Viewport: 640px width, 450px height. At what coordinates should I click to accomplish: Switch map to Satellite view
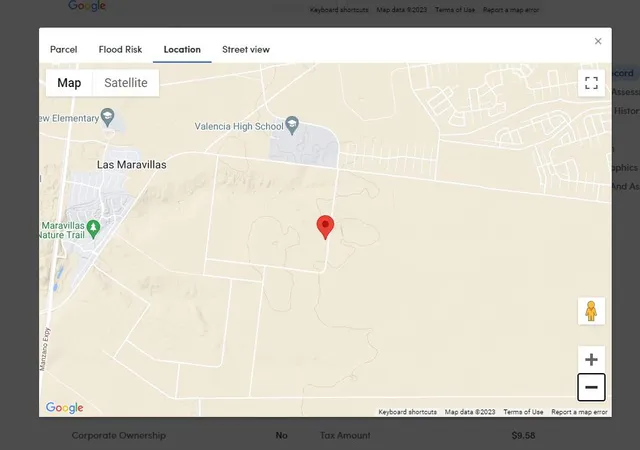[126, 83]
